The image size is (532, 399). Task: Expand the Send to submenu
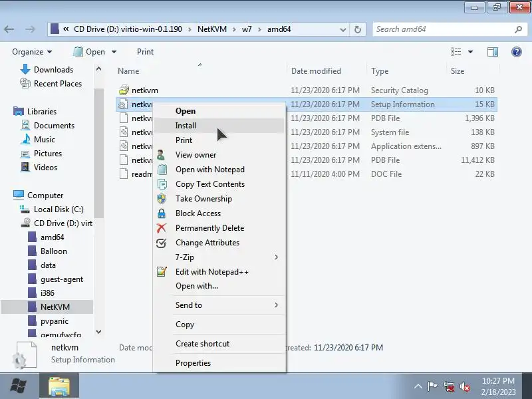(x=276, y=305)
